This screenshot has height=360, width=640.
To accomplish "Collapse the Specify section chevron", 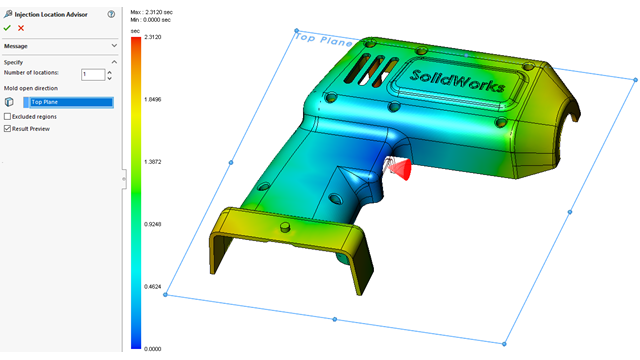I will click(114, 62).
